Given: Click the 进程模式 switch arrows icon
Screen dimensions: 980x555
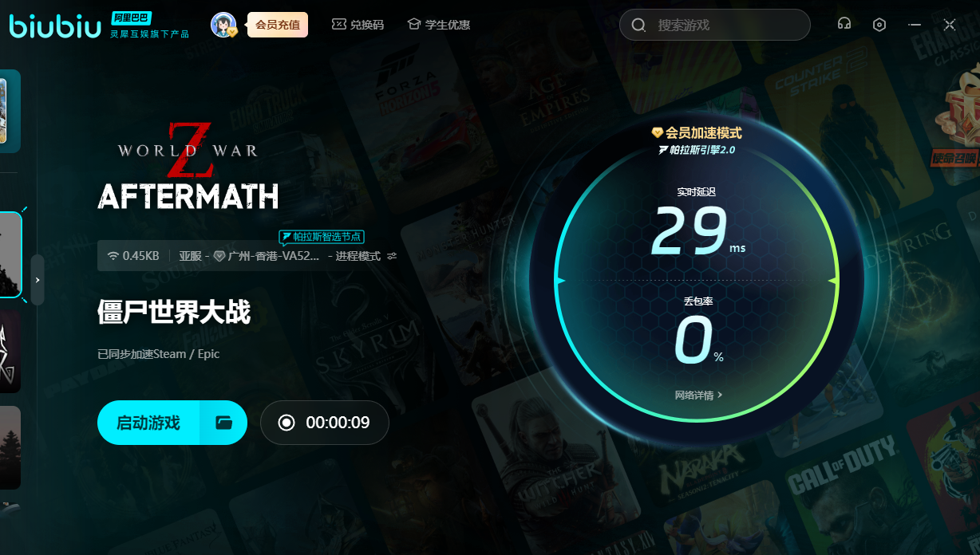Looking at the screenshot, I should tap(392, 256).
